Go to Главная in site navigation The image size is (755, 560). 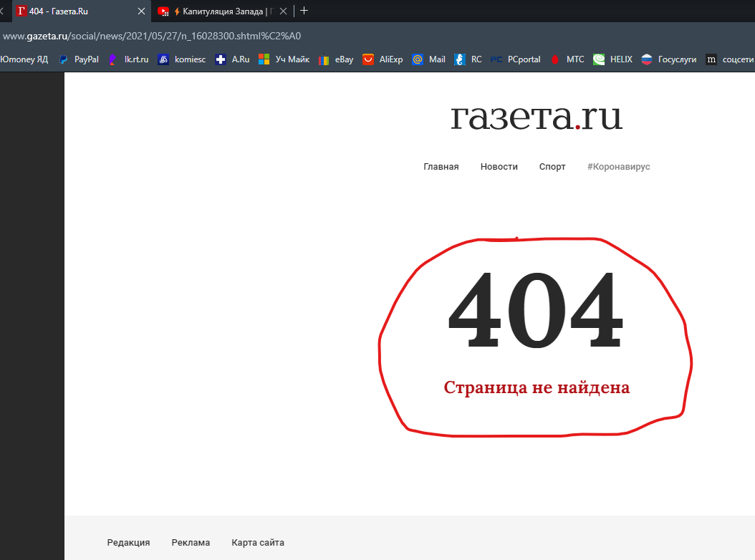[x=441, y=166]
